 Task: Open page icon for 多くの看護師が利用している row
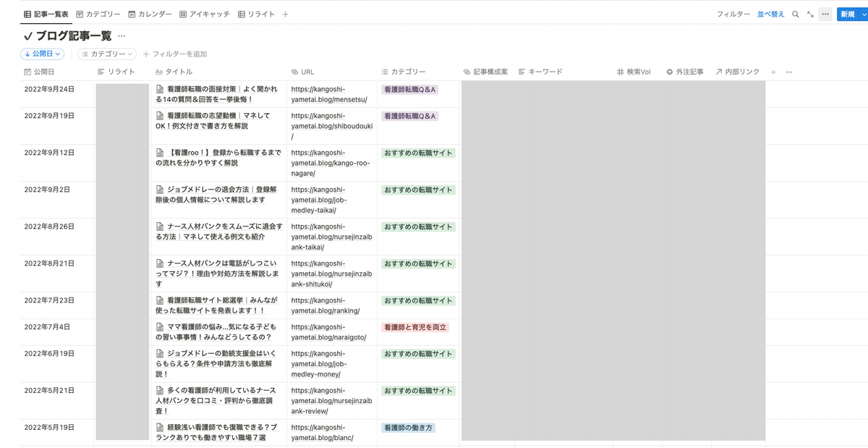click(161, 391)
